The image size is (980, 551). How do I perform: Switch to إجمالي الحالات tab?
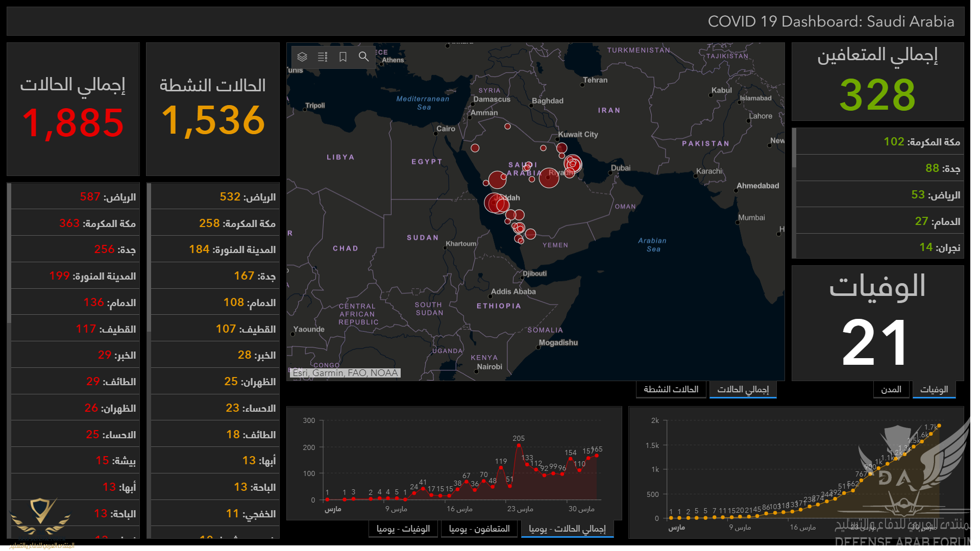[743, 389]
